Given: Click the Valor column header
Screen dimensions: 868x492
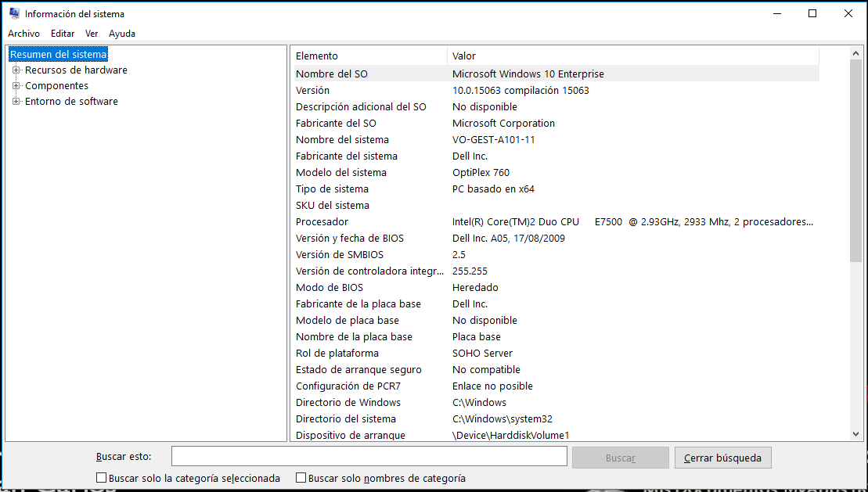Looking at the screenshot, I should pyautogui.click(x=632, y=56).
